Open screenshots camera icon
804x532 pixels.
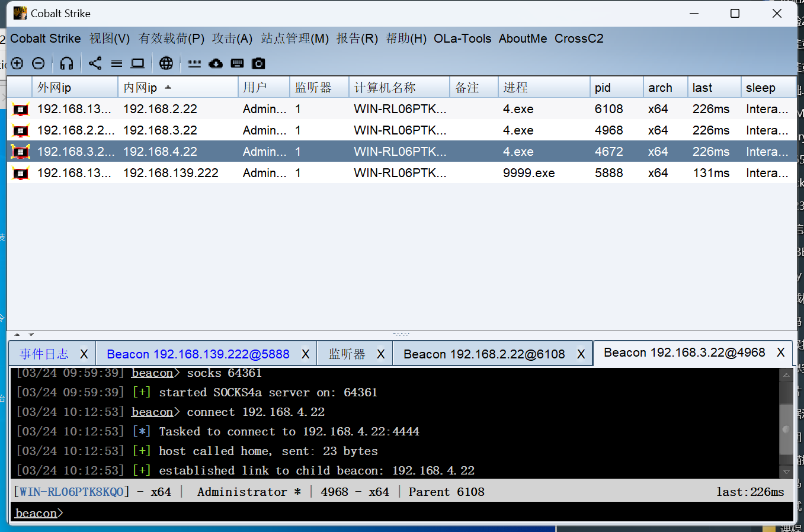point(258,63)
